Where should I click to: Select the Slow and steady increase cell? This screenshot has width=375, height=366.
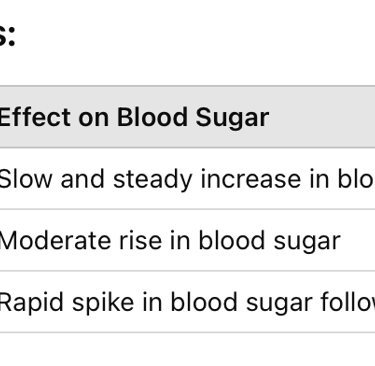[187, 179]
